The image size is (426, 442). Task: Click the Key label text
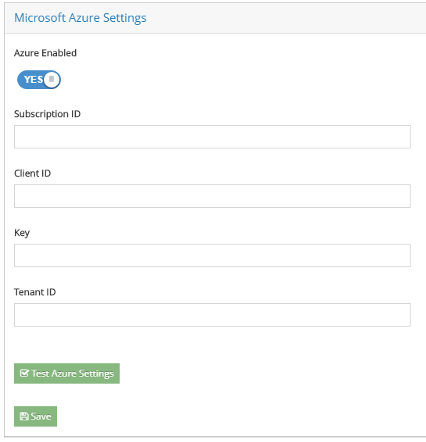22,233
